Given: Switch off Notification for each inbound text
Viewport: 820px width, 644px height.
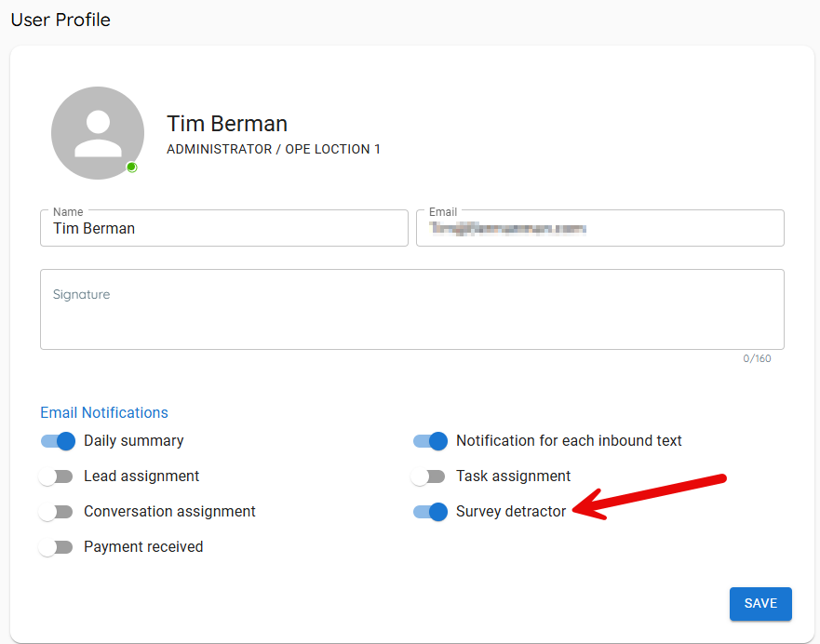Looking at the screenshot, I should [x=430, y=441].
